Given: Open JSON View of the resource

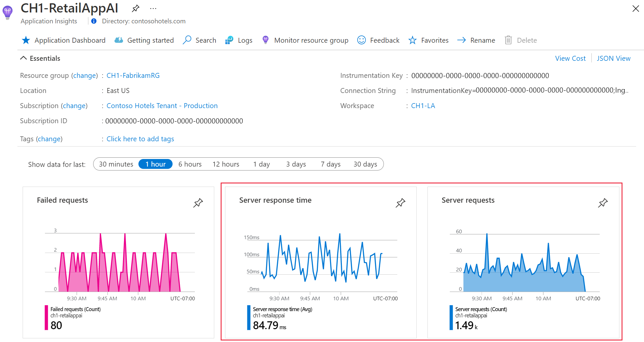Looking at the screenshot, I should click(613, 58).
